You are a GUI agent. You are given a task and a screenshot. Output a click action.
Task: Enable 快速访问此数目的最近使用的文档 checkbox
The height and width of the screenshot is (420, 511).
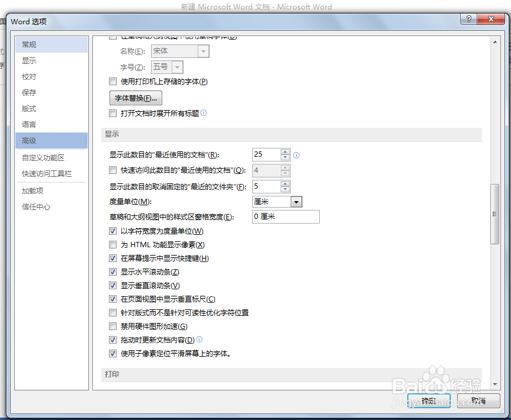[113, 170]
